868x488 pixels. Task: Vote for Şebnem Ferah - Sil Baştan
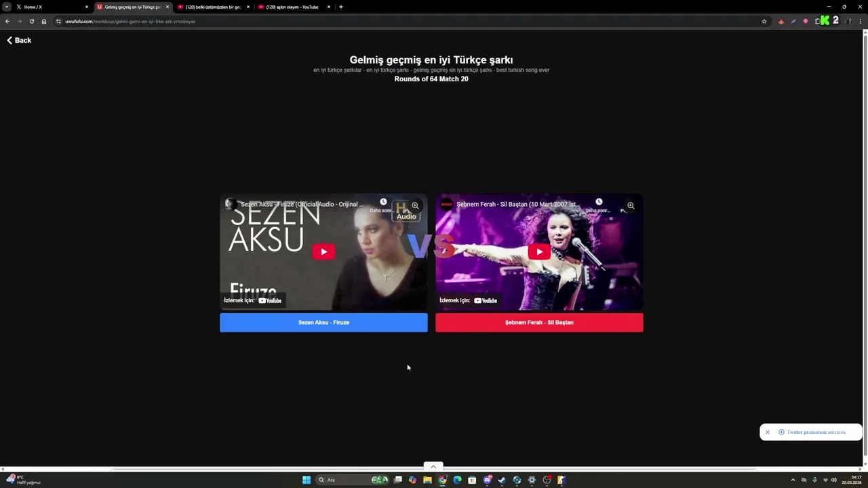539,323
